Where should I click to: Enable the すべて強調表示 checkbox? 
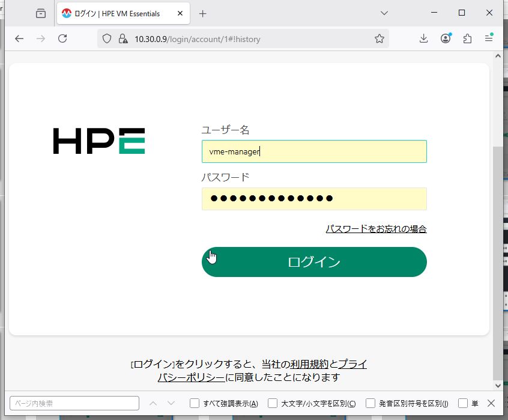[195, 403]
